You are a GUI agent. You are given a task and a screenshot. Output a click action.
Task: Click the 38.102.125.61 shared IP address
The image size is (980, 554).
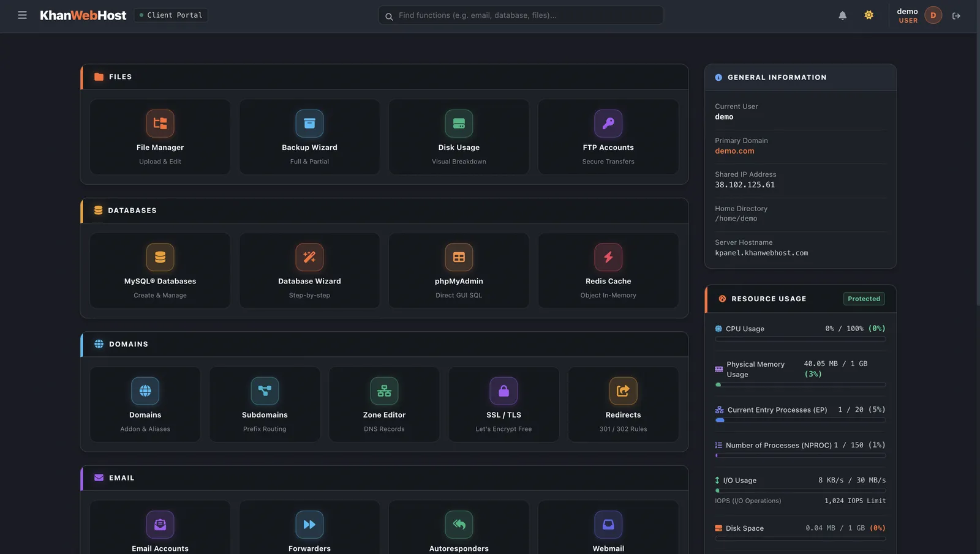(745, 185)
